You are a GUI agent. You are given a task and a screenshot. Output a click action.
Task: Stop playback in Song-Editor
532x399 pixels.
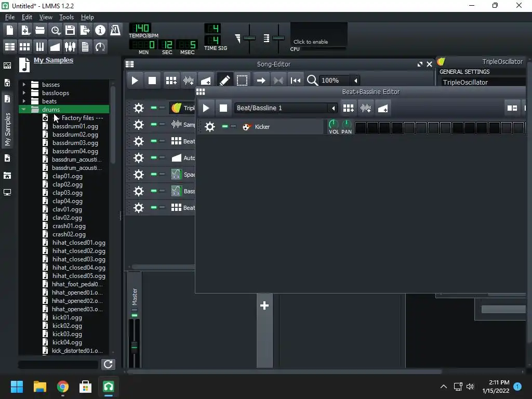[x=152, y=81]
